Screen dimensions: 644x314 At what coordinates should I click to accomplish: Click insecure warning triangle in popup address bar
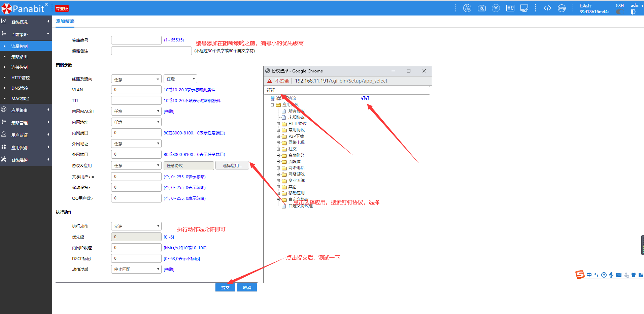pyautogui.click(x=270, y=81)
